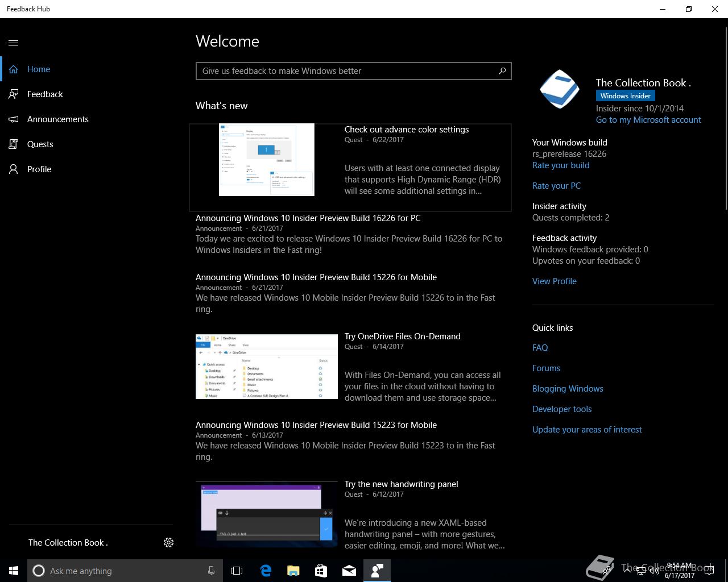Click the Cortana microphone icon

(211, 571)
